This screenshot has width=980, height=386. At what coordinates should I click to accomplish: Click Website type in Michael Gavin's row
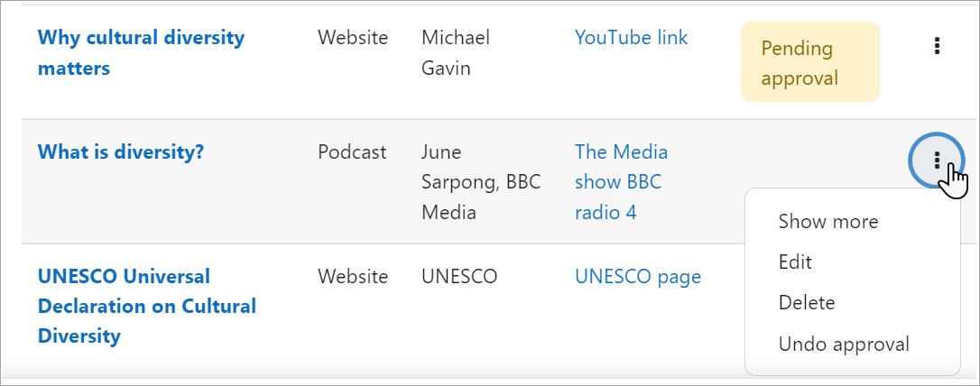tap(353, 38)
